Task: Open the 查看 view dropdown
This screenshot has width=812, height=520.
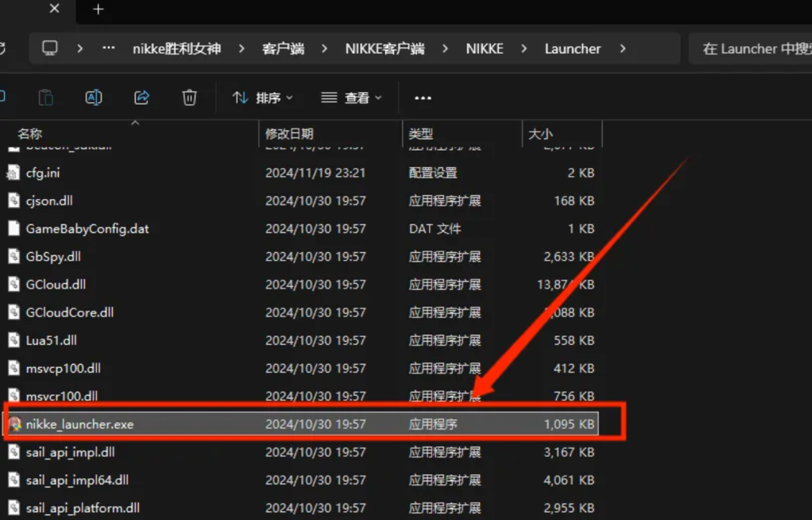Action: click(351, 97)
